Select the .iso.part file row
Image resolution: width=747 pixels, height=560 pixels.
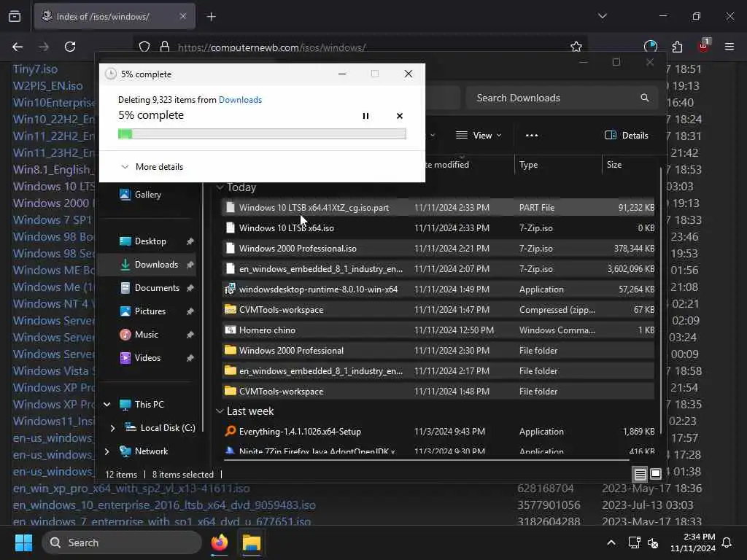(x=438, y=208)
